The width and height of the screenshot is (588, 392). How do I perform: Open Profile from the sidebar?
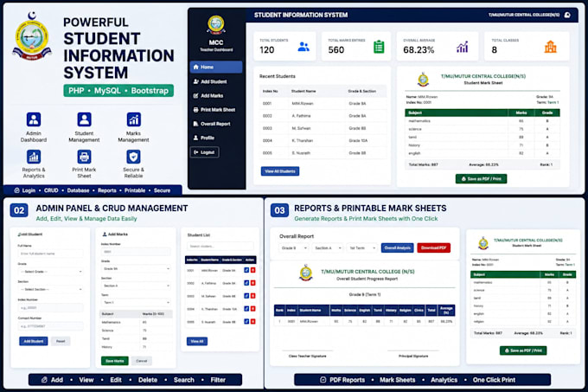[203, 138]
